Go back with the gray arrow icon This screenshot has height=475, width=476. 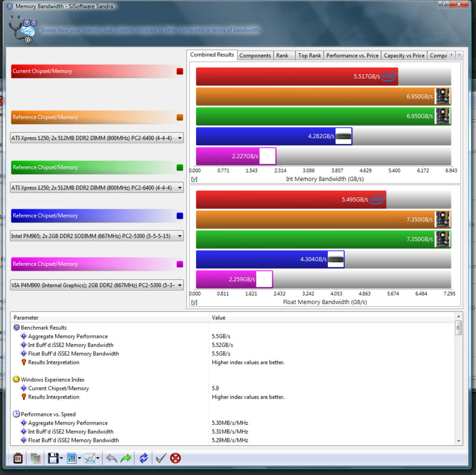112,458
